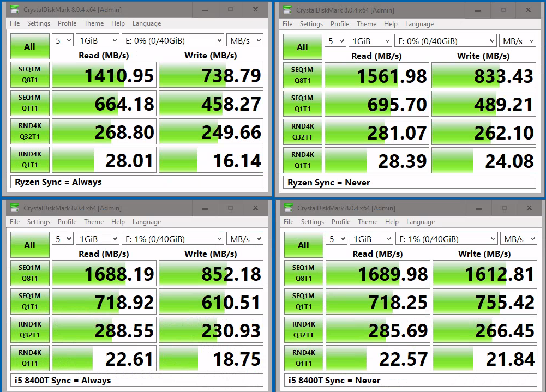This screenshot has height=392, width=546.
Task: Click the CrystalDiskMark app icon in i5 8400T Sync Always window
Action: click(15, 208)
